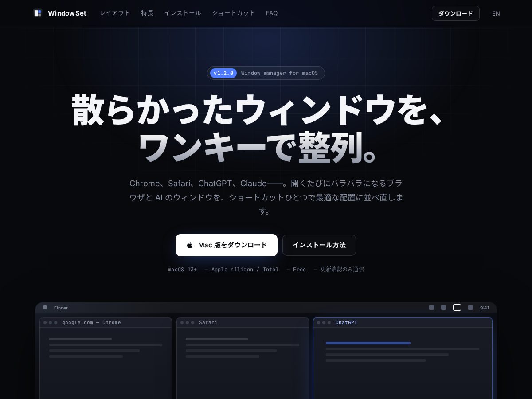The height and width of the screenshot is (399, 532).
Task: Click the Finder label in the mock menu bar
Action: tap(61, 308)
